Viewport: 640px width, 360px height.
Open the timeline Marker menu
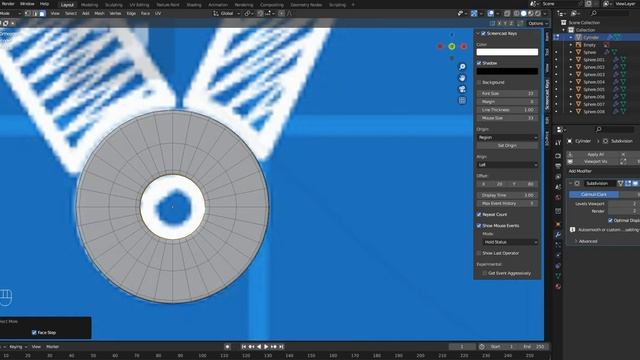click(x=53, y=347)
